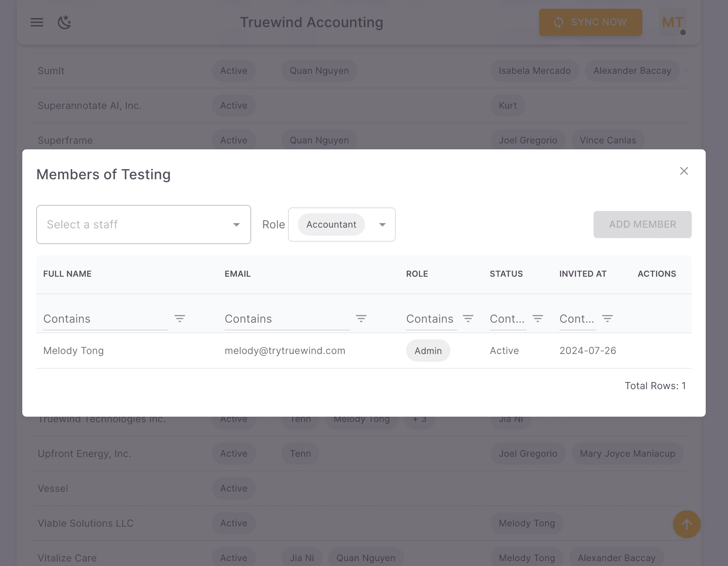
Task: Click Melody Tong's email address
Action: 285,351
